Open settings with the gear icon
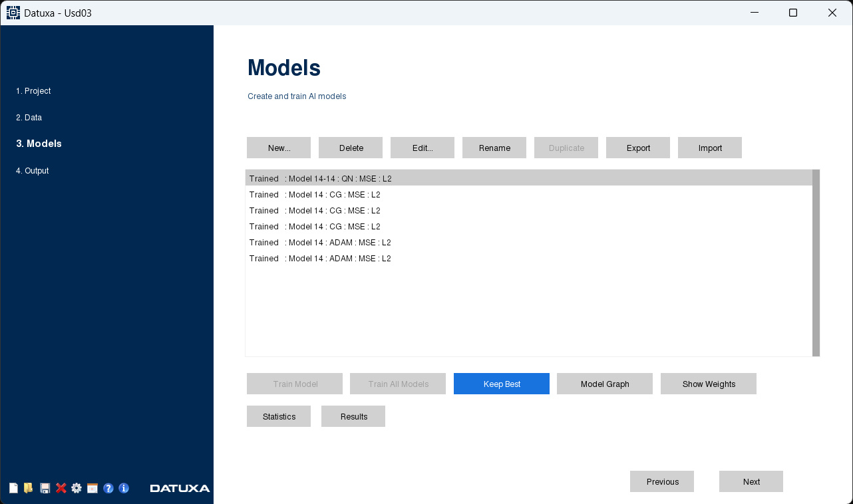Viewport: 853px width, 504px height. [x=77, y=488]
